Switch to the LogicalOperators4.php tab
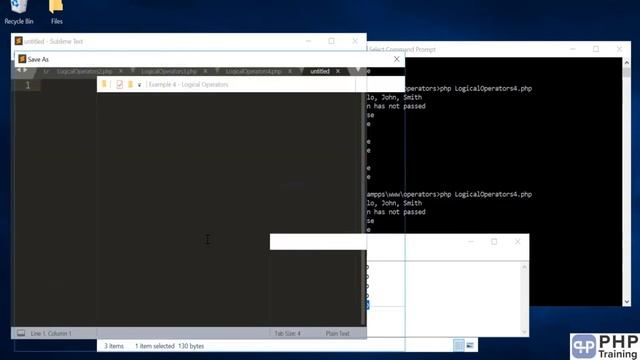The height and width of the screenshot is (360, 640). (253, 71)
